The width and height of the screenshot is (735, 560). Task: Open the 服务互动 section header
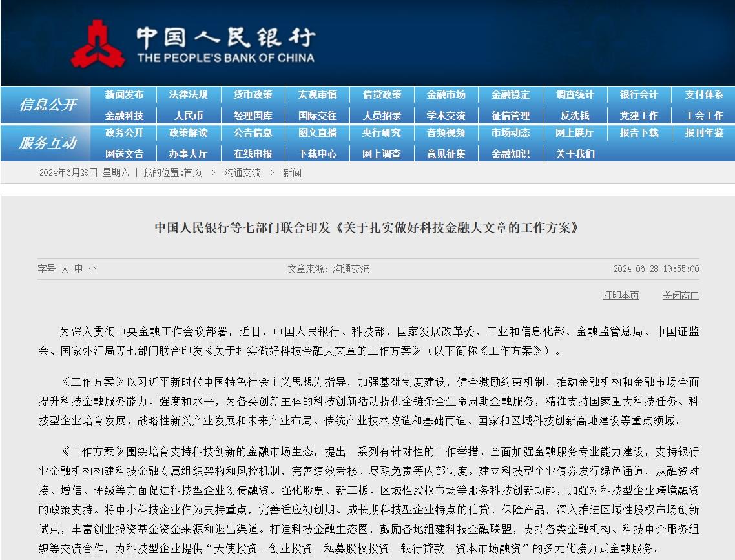click(48, 143)
